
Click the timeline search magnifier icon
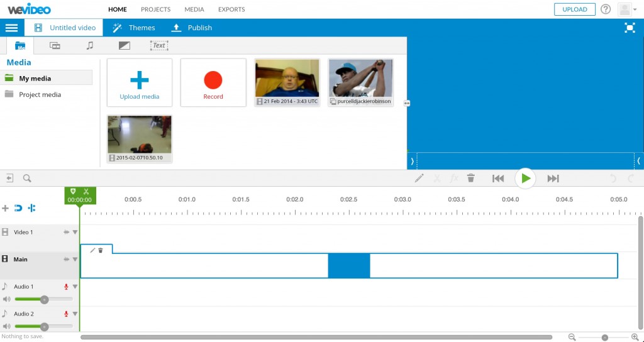pos(27,178)
